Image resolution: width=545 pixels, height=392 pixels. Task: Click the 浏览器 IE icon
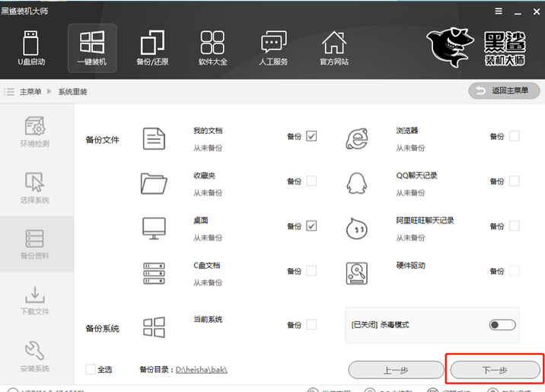pos(357,139)
